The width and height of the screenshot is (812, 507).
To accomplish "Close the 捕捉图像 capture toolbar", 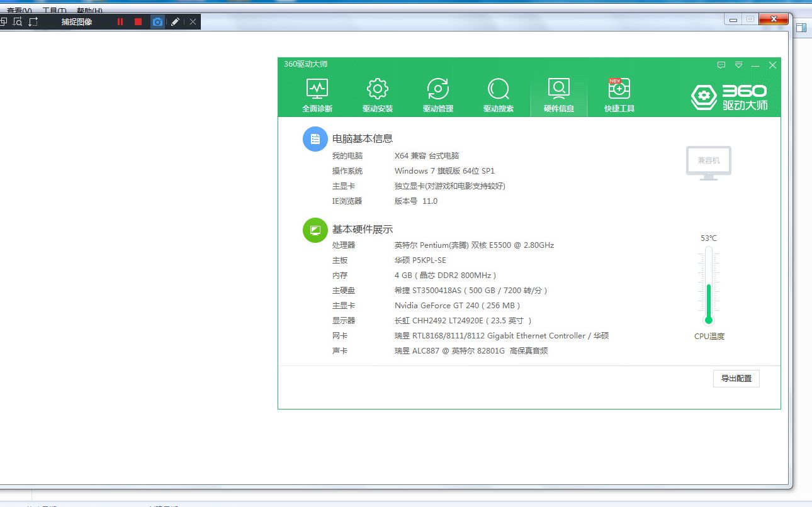I will 193,21.
